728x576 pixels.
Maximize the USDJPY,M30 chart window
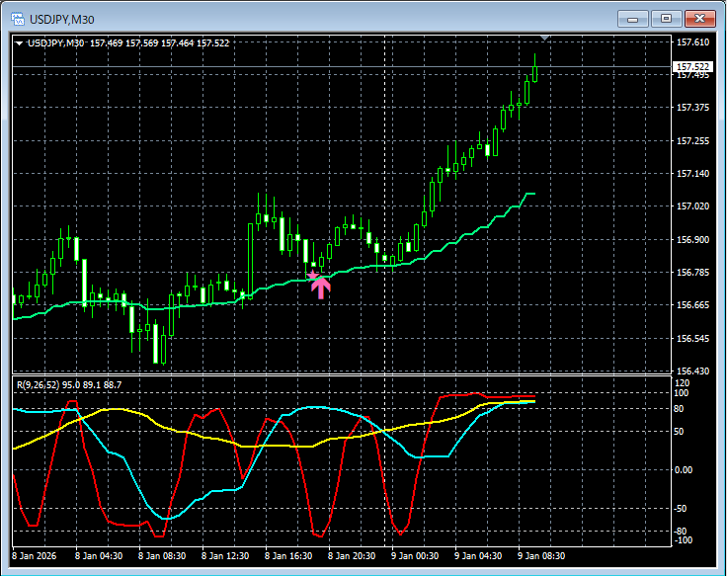[666, 19]
